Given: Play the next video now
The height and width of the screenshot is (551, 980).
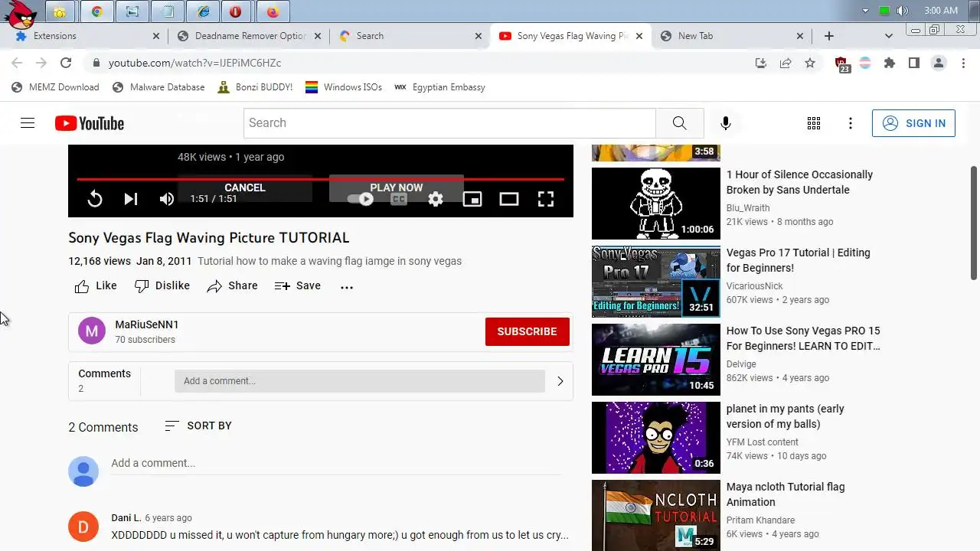Looking at the screenshot, I should tap(397, 187).
